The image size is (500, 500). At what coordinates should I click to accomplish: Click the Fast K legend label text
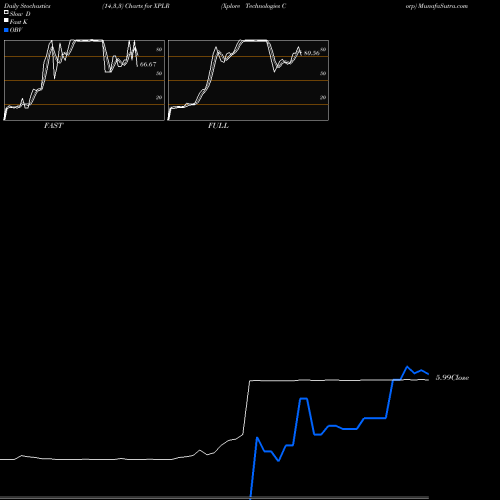[x=19, y=22]
